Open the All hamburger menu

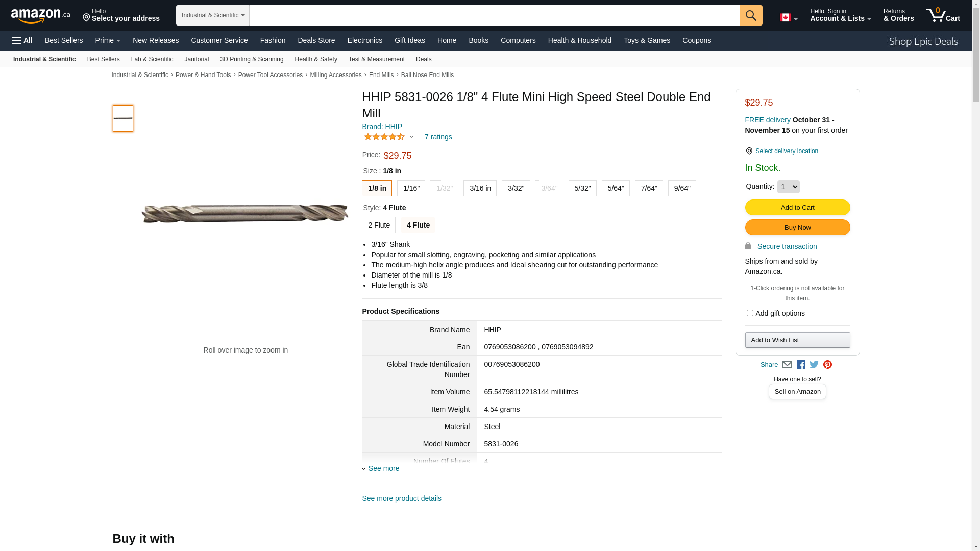pos(22,40)
